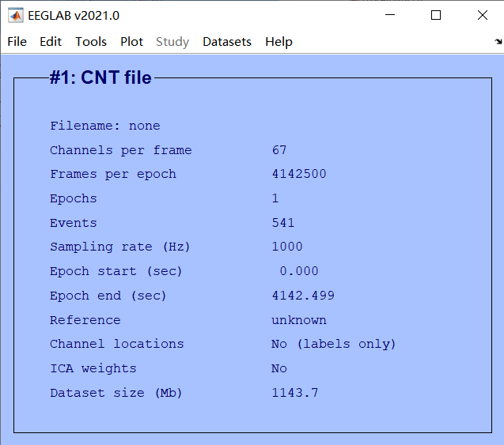Viewport: 504px width, 445px height.
Task: Open the Edit menu
Action: (51, 42)
